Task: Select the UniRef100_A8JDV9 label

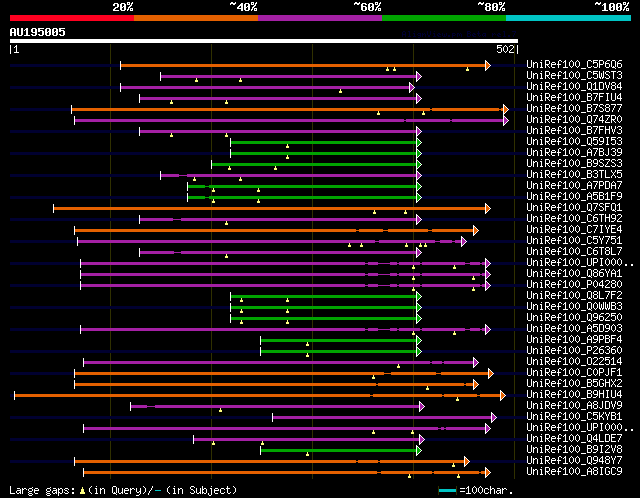Action: pyautogui.click(x=574, y=406)
